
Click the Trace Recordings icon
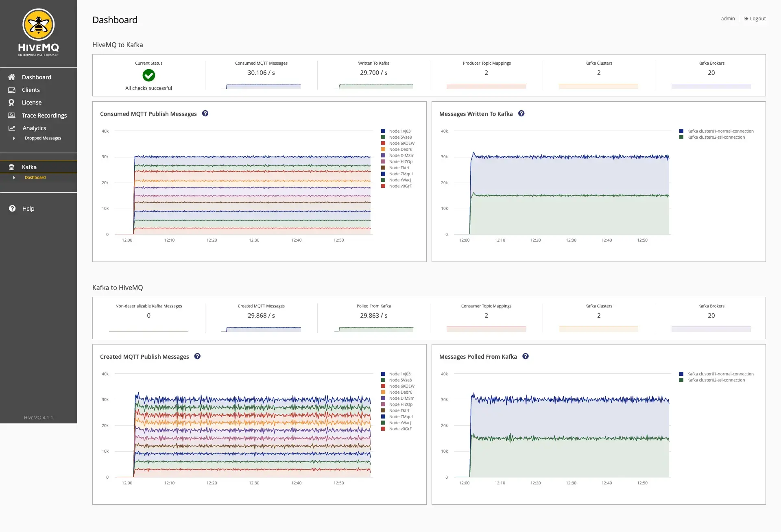point(12,116)
